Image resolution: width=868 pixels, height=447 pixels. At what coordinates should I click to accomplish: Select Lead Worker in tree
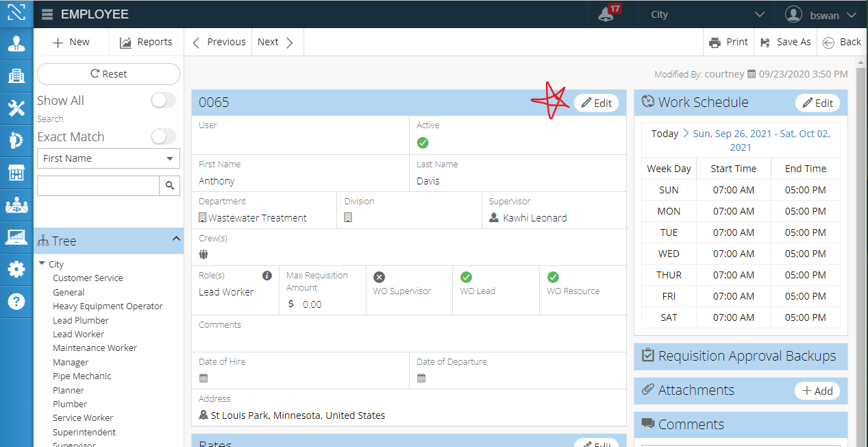[x=78, y=334]
